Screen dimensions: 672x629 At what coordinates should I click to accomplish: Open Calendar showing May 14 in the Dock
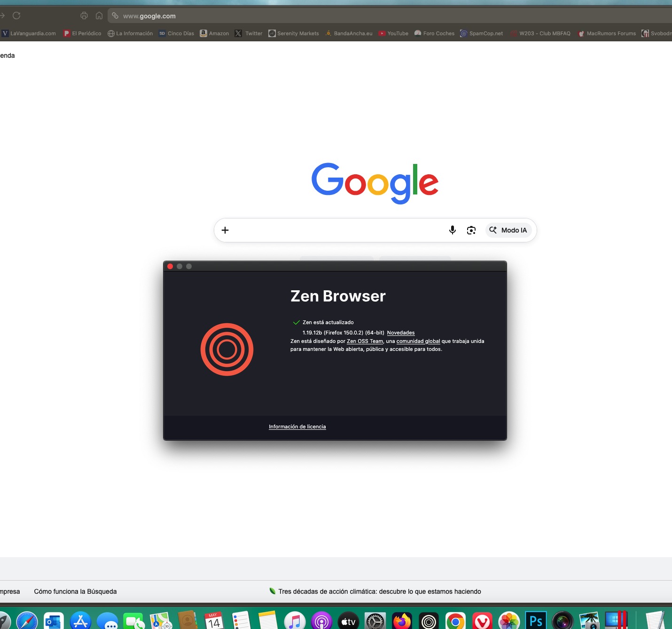[x=214, y=621]
